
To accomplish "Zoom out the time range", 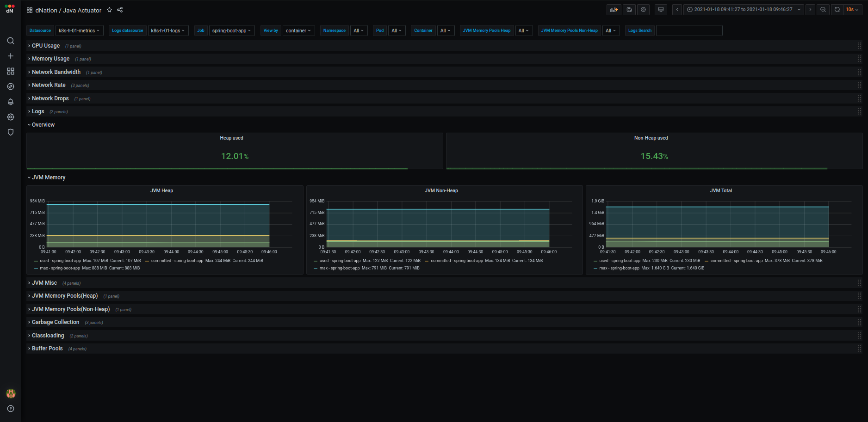I will (823, 9).
